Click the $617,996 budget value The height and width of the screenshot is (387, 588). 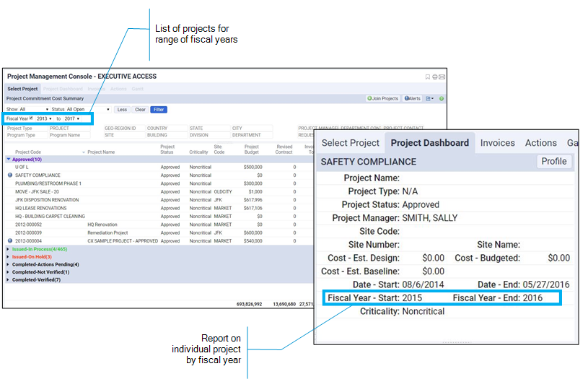tap(253, 200)
